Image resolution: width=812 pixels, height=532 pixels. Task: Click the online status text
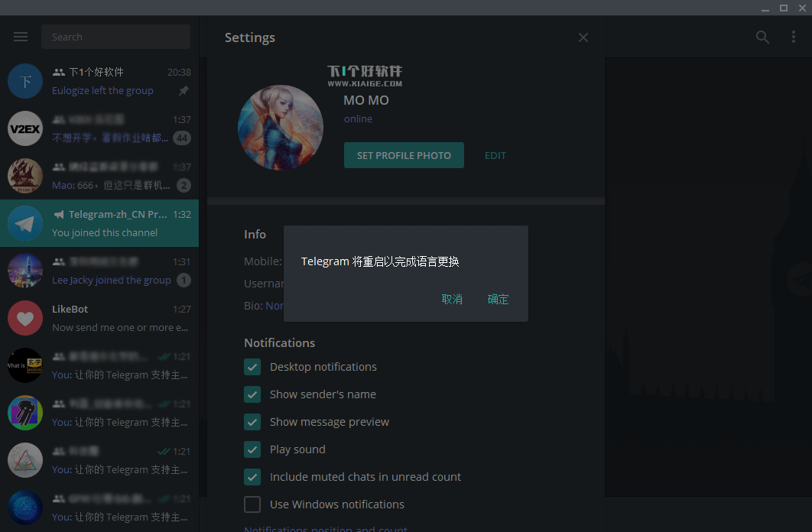coord(358,119)
